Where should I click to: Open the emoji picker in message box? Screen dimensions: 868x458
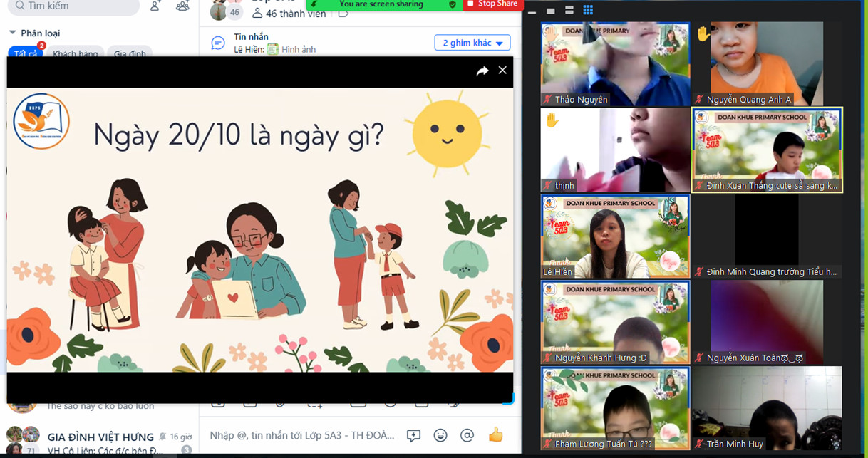point(440,435)
